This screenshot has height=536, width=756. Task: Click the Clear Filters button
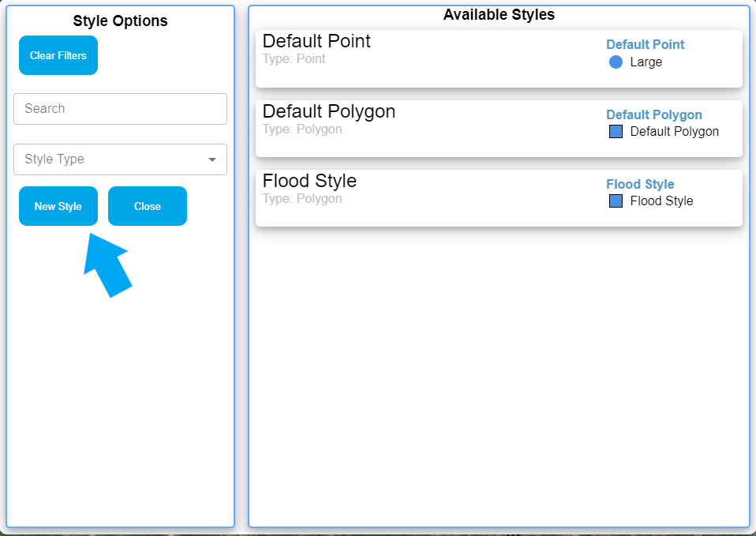(x=58, y=55)
